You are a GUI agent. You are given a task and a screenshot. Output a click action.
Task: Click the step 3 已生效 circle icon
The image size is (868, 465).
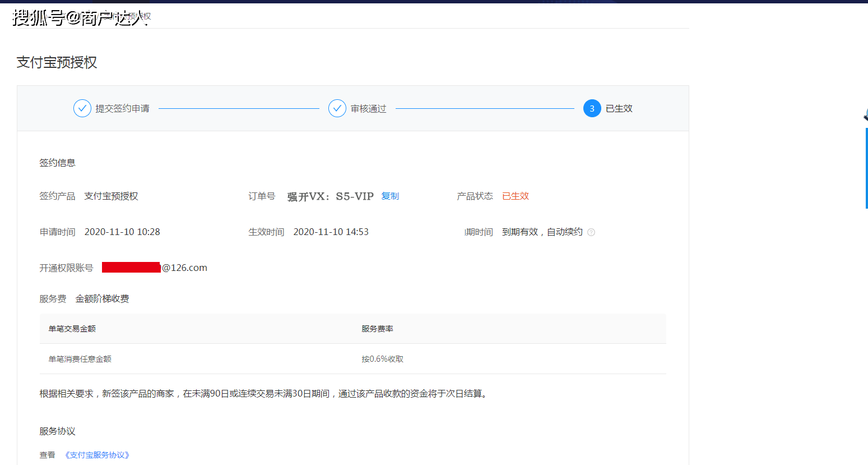[592, 108]
